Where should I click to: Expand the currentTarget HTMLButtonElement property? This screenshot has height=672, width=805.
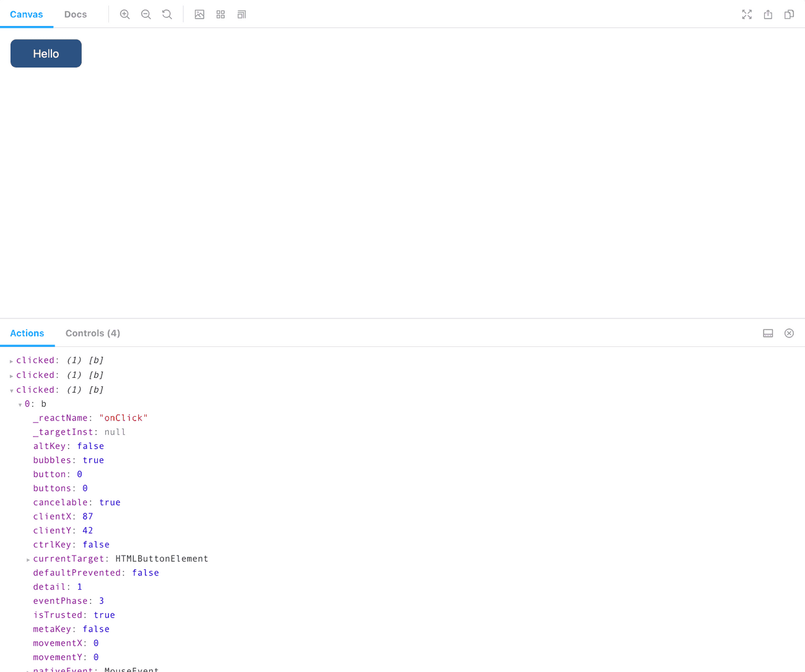click(28, 558)
